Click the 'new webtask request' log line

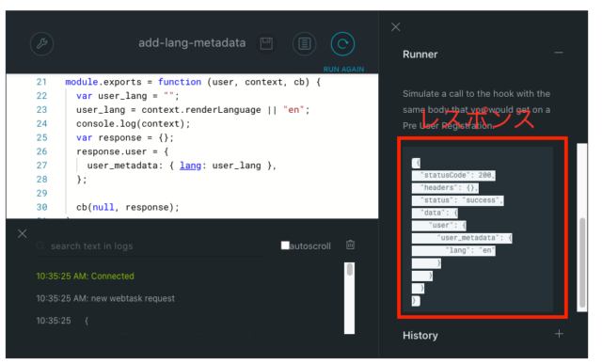[x=105, y=298]
